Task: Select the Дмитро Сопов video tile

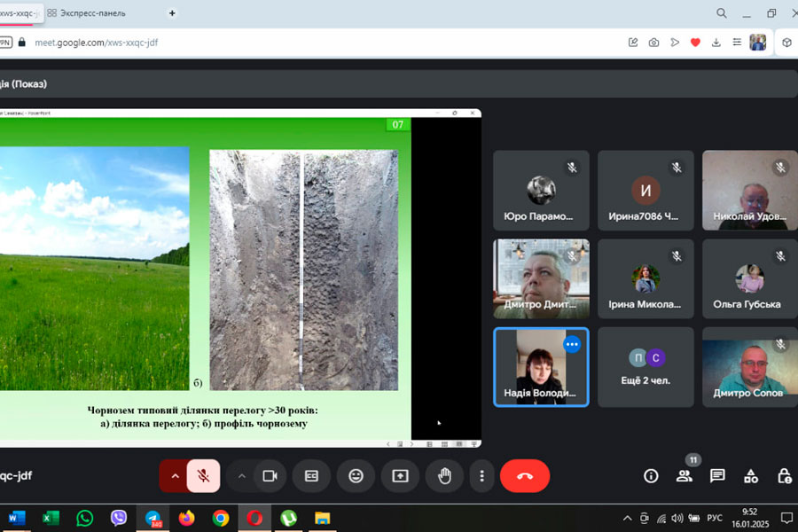Action: click(749, 367)
